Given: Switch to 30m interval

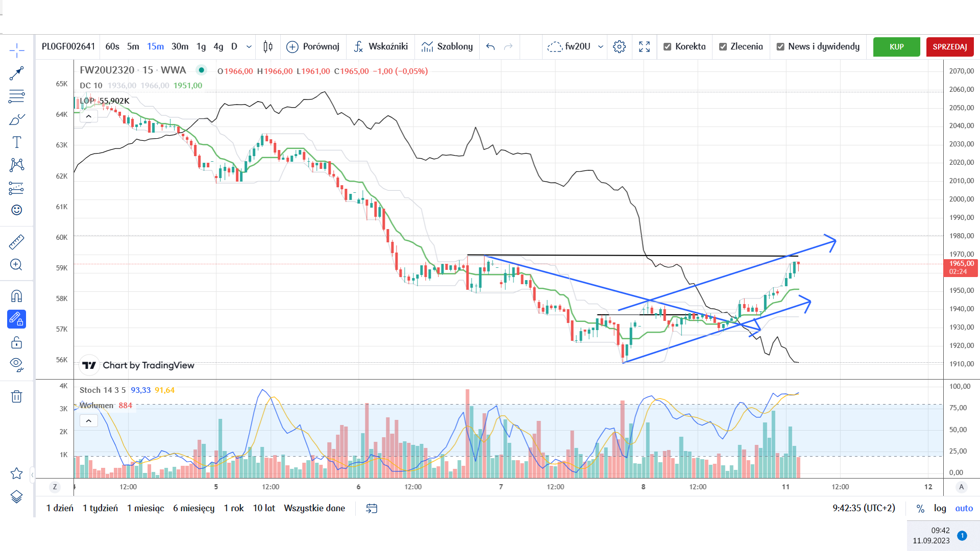Looking at the screenshot, I should [180, 46].
